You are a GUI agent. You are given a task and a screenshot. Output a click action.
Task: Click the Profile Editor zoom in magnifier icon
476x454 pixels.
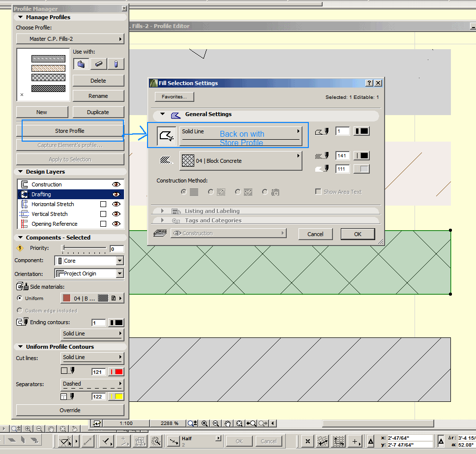click(x=204, y=424)
